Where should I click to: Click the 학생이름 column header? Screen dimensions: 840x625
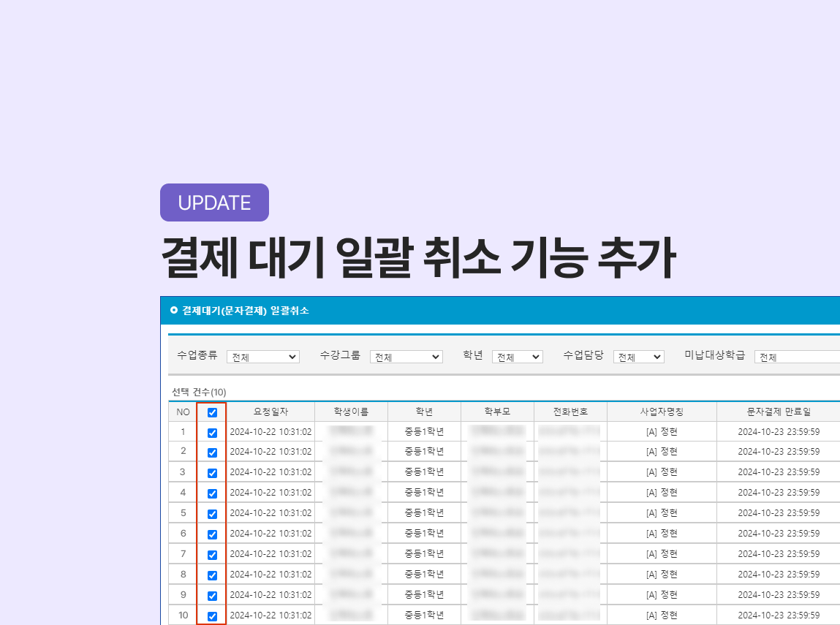click(x=351, y=412)
